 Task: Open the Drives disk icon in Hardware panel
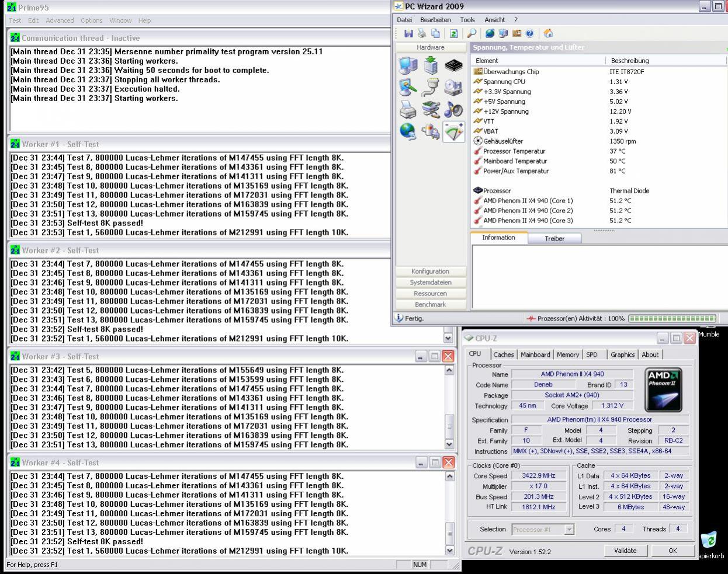click(x=453, y=88)
